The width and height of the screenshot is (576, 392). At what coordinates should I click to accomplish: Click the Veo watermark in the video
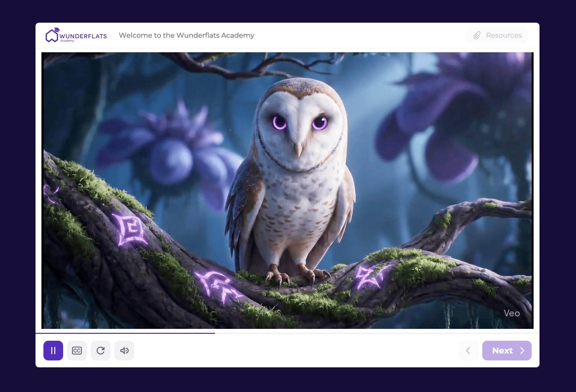(512, 313)
